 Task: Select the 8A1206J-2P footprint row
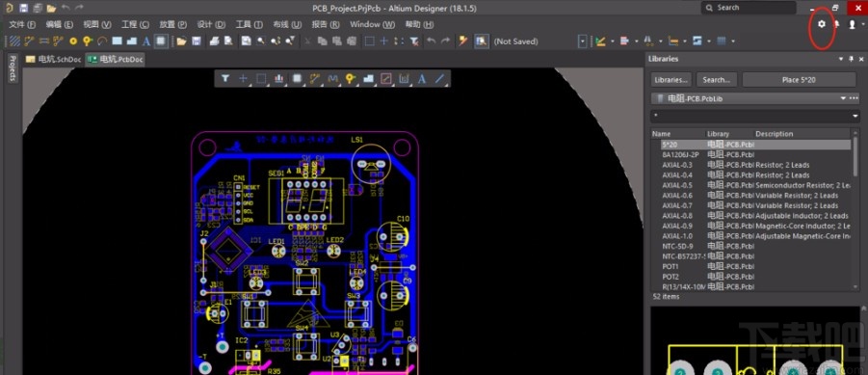tap(751, 154)
